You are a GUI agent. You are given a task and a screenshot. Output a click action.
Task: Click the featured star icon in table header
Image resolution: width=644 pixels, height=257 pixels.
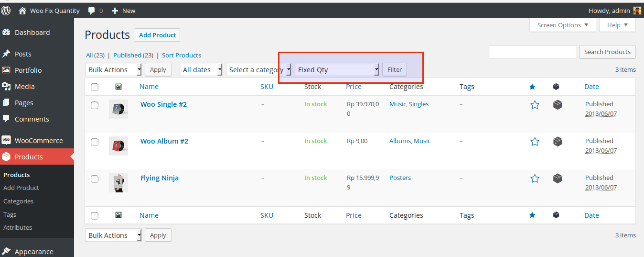tap(532, 87)
